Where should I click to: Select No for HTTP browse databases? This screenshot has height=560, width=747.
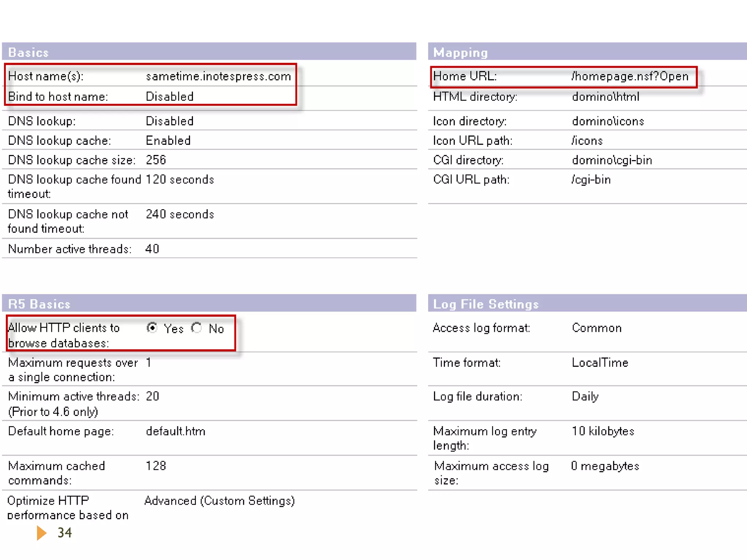point(197,327)
